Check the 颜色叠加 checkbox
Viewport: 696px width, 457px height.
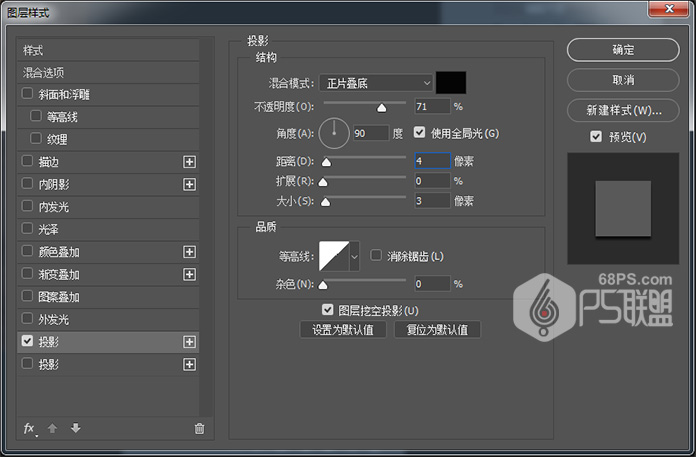point(27,251)
